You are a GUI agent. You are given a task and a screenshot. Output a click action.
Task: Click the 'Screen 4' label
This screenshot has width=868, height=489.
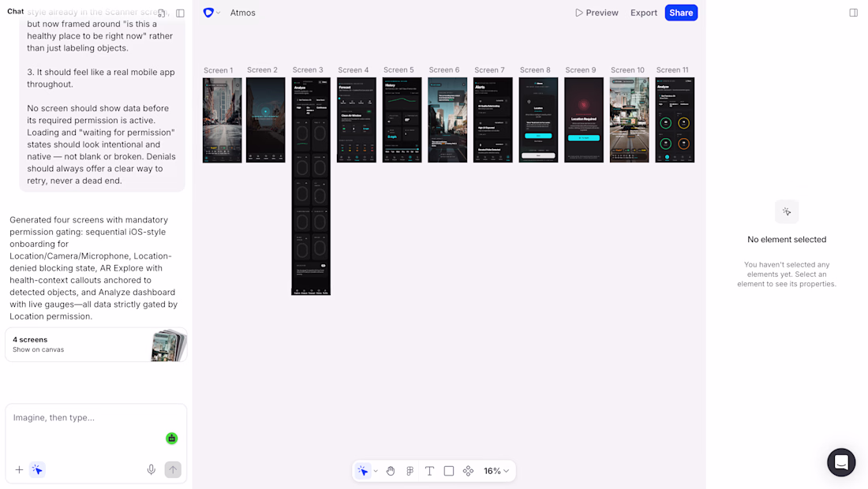pos(354,69)
